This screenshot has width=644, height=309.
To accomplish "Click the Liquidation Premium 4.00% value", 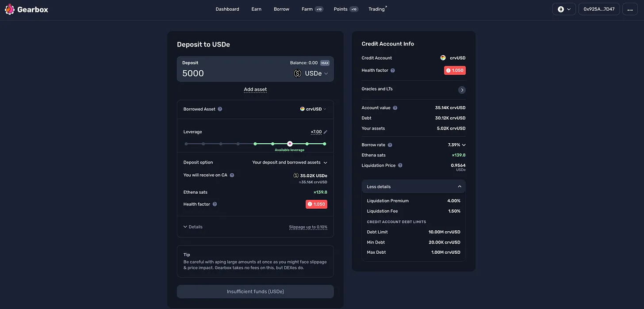I will point(454,201).
